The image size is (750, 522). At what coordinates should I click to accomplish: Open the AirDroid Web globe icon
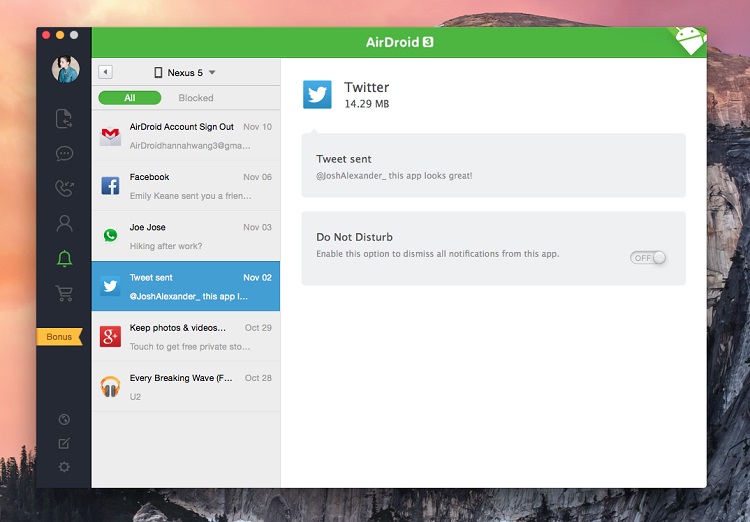pos(64,420)
